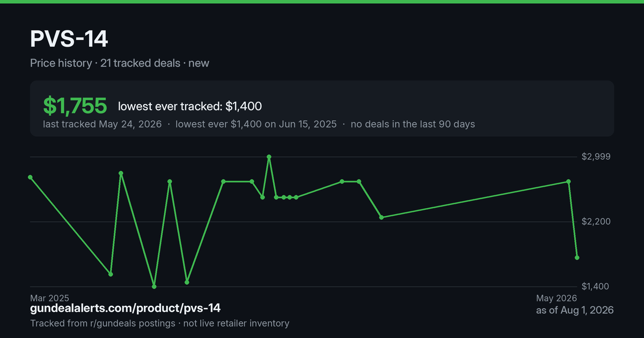Click the 'last tracked May 24, 2026' text
This screenshot has height=338, width=644.
point(102,124)
